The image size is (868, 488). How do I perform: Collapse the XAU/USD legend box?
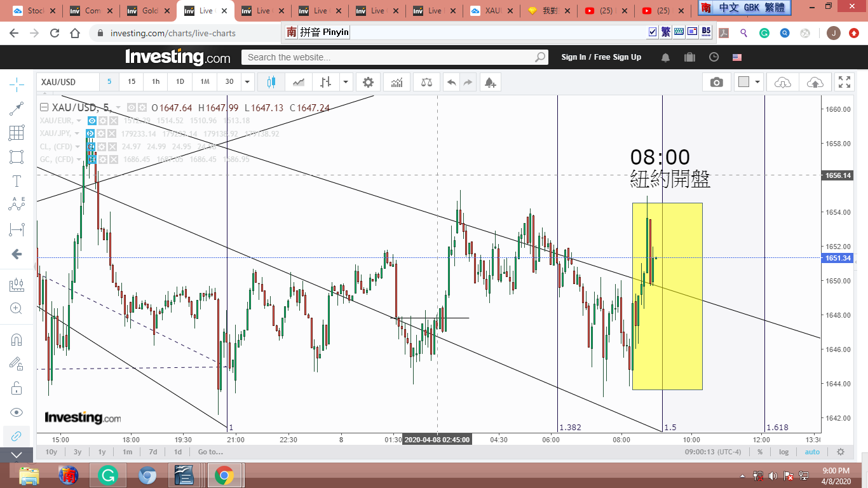pyautogui.click(x=44, y=107)
